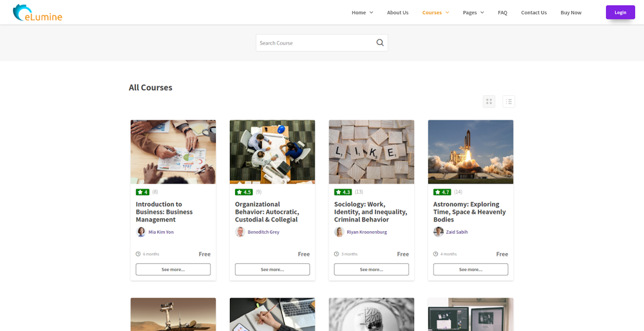Click Mia Kim Yon's avatar

141,232
